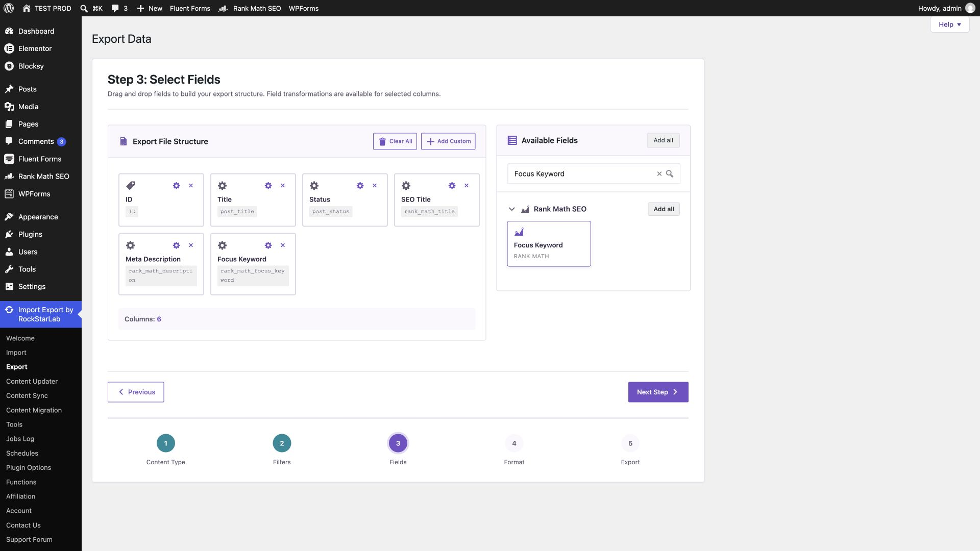Remove the ID field card
The image size is (980, 551).
tap(191, 186)
